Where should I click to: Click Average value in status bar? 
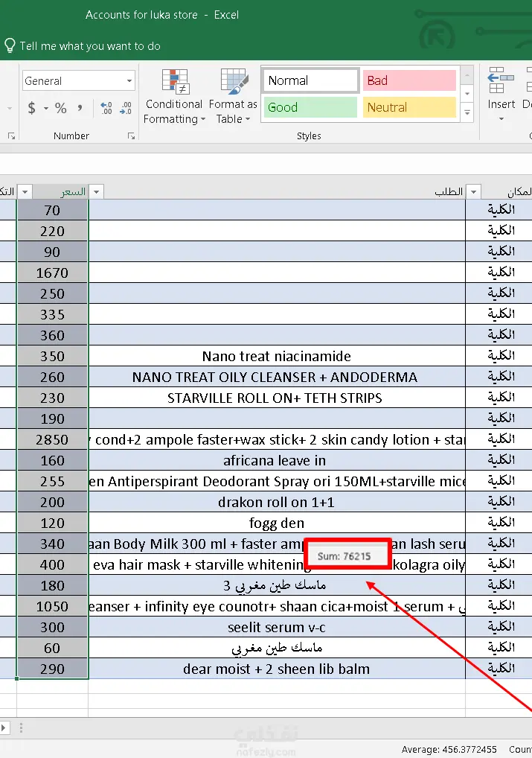coord(449,749)
